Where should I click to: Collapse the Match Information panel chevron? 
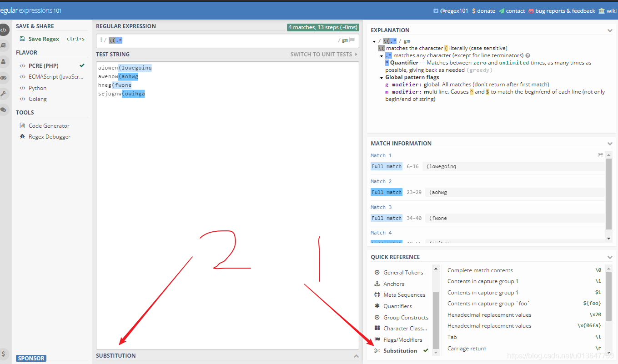(610, 144)
